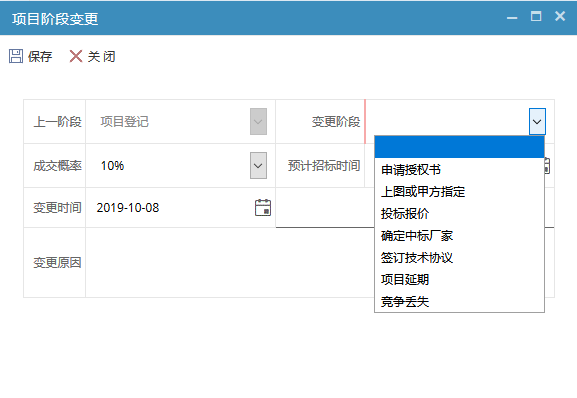Select the highlighted blank option in list

point(459,147)
